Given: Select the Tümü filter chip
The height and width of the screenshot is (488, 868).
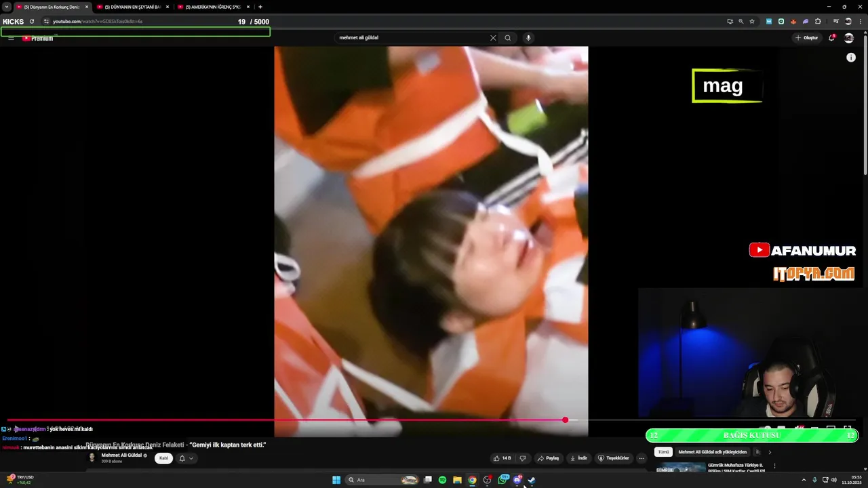Looking at the screenshot, I should [x=664, y=452].
